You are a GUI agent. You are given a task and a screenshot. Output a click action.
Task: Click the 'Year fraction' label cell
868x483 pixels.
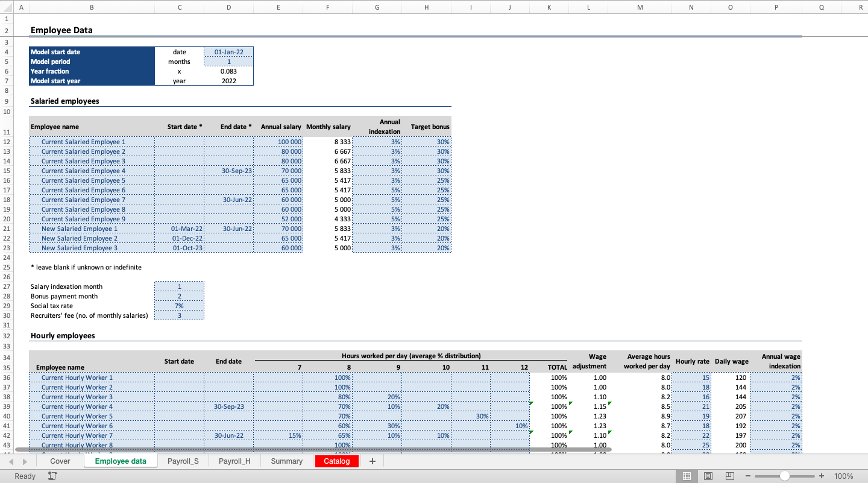(92, 71)
